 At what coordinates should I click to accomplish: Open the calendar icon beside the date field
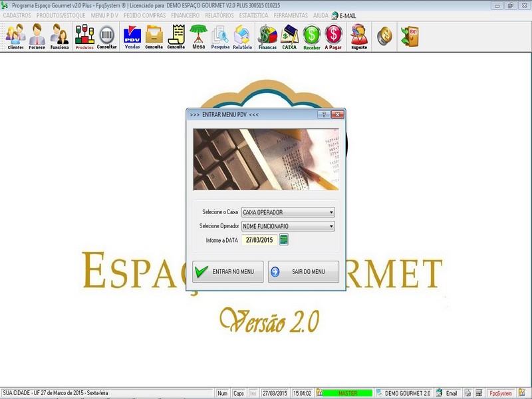(284, 240)
